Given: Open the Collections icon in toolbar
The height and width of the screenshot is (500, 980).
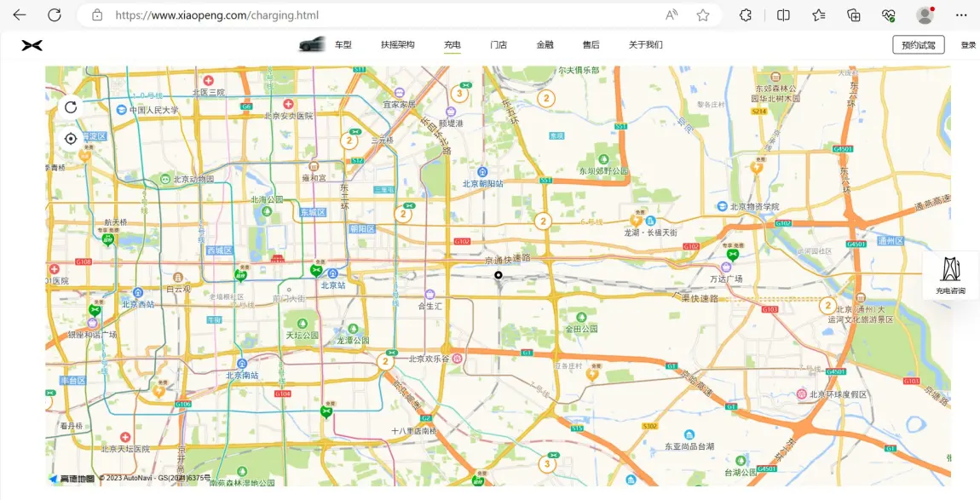Looking at the screenshot, I should [854, 15].
